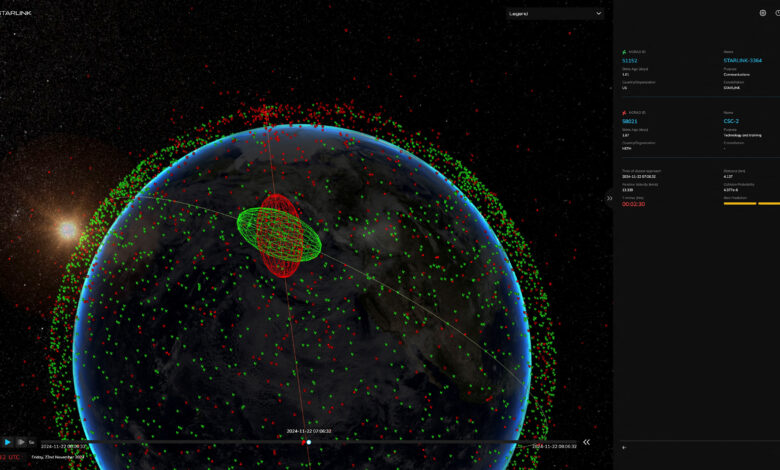The image size is (780, 470).
Task: Click the green satellite icon beside NORAD ID
Action: 624,52
